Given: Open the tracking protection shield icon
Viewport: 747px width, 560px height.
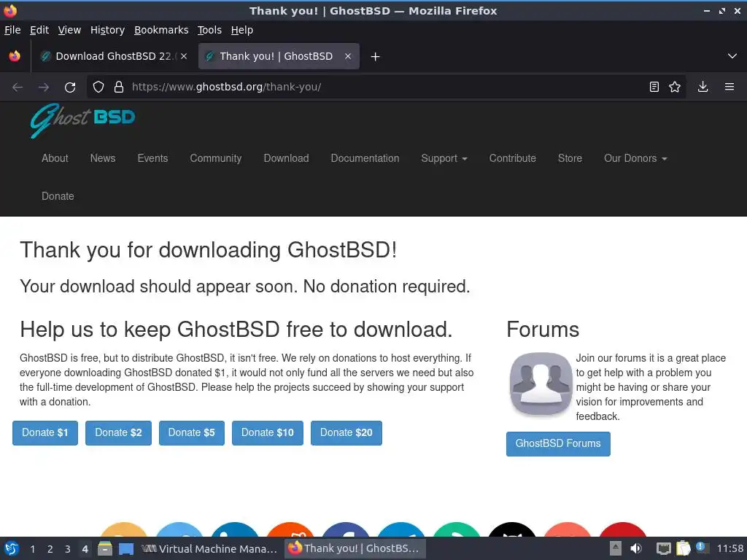Looking at the screenshot, I should pos(98,87).
